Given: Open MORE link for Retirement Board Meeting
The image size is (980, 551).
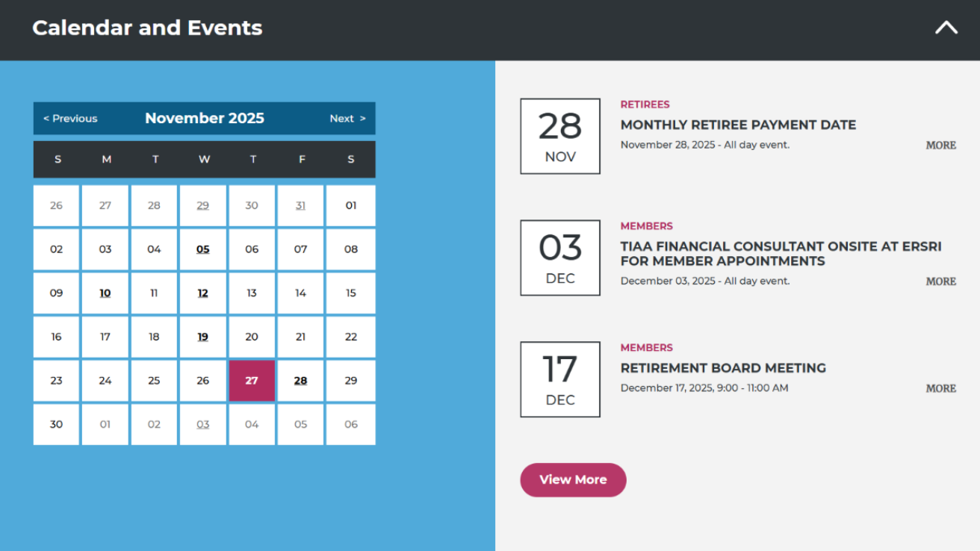Looking at the screenshot, I should pos(940,388).
